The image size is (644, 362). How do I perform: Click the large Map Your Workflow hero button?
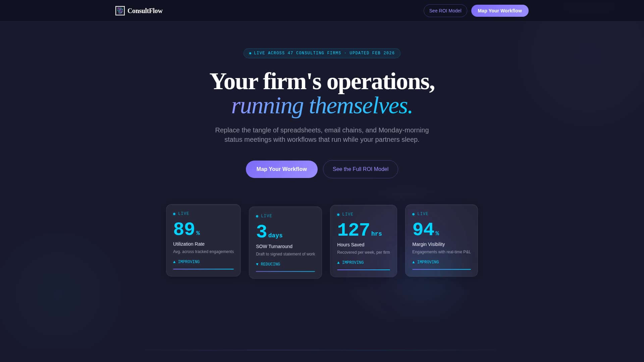(x=282, y=169)
